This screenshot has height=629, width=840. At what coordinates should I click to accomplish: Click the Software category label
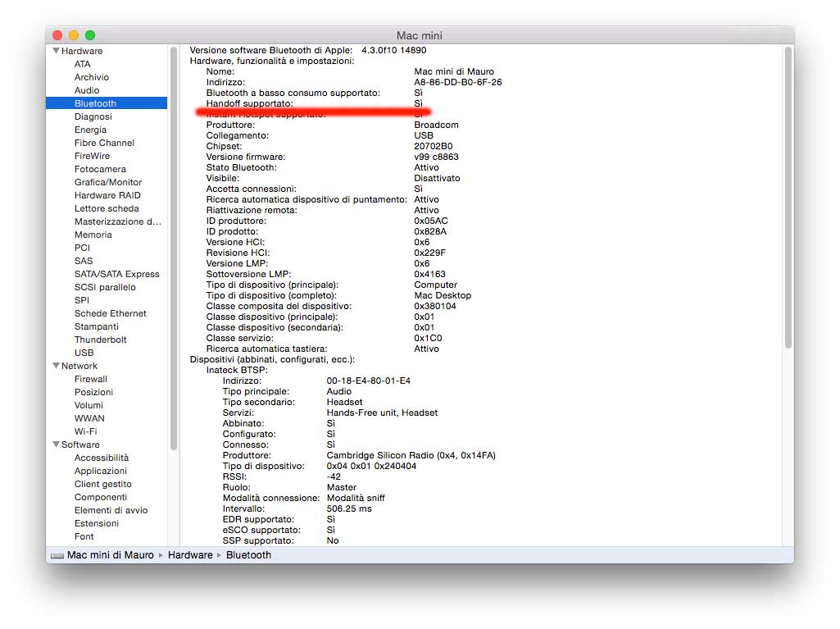(x=79, y=444)
